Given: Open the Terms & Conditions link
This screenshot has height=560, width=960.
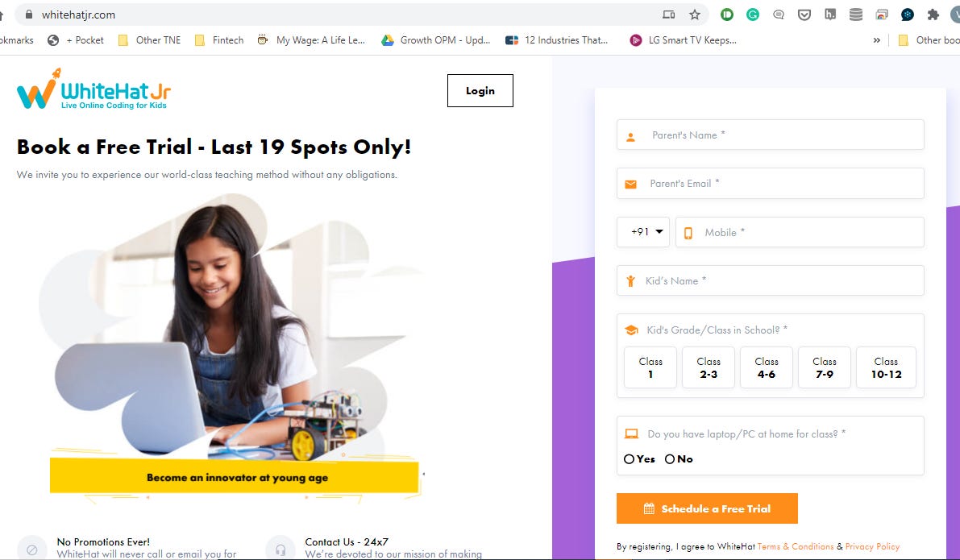Looking at the screenshot, I should pos(796,546).
